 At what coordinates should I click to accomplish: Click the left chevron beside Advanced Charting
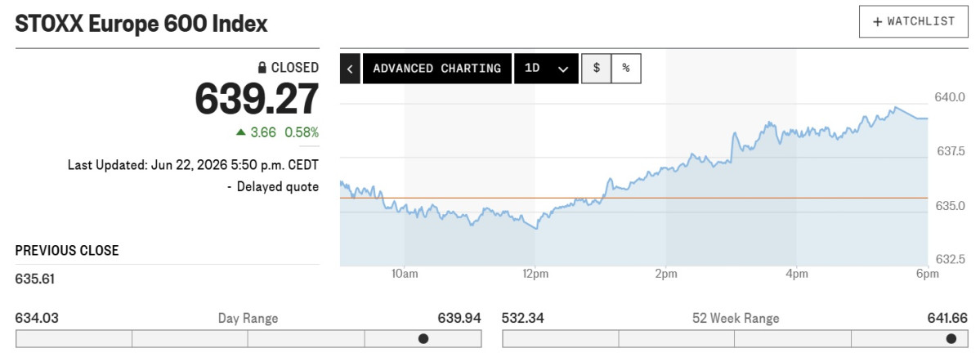point(350,69)
